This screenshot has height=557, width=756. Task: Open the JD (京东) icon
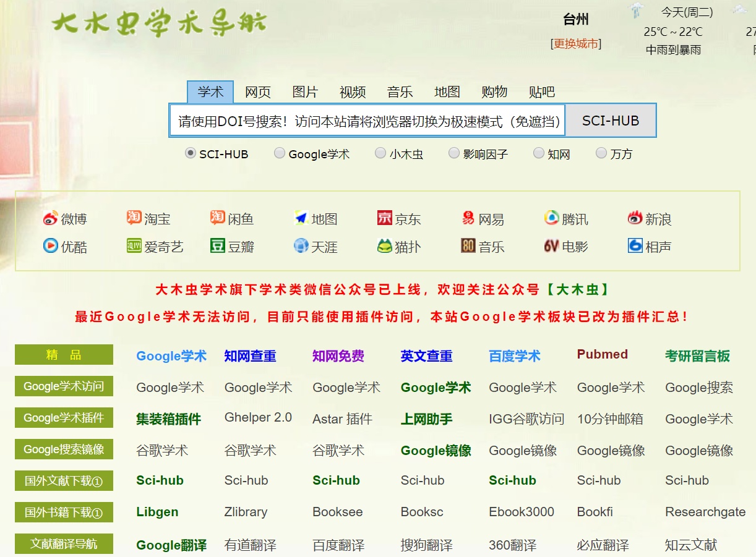click(385, 218)
